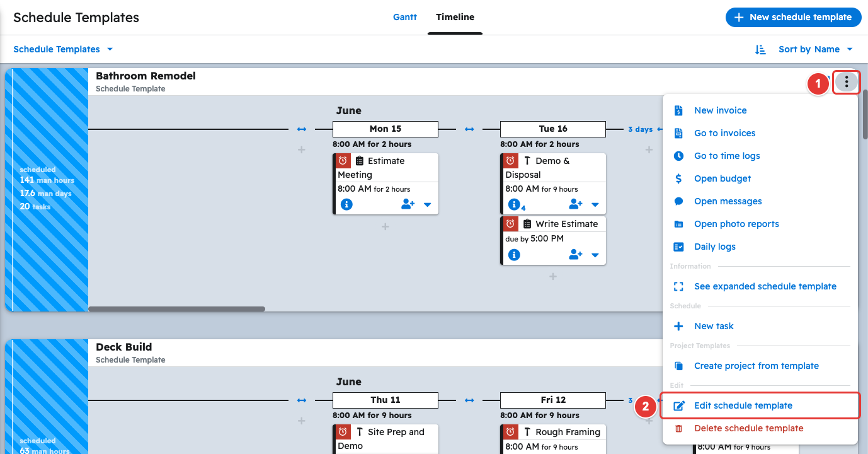The image size is (868, 454).
Task: Click the New schedule template button
Action: (x=793, y=17)
